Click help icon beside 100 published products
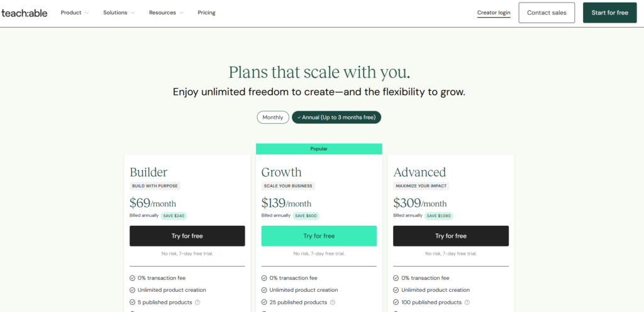 467,303
